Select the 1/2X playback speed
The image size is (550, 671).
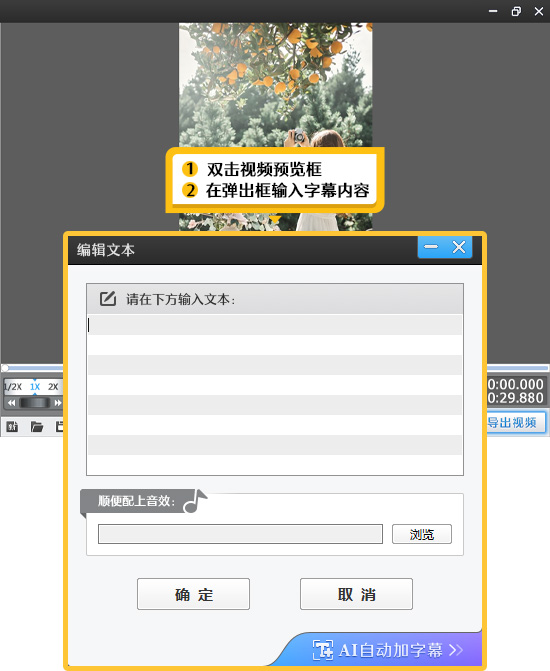pos(13,387)
